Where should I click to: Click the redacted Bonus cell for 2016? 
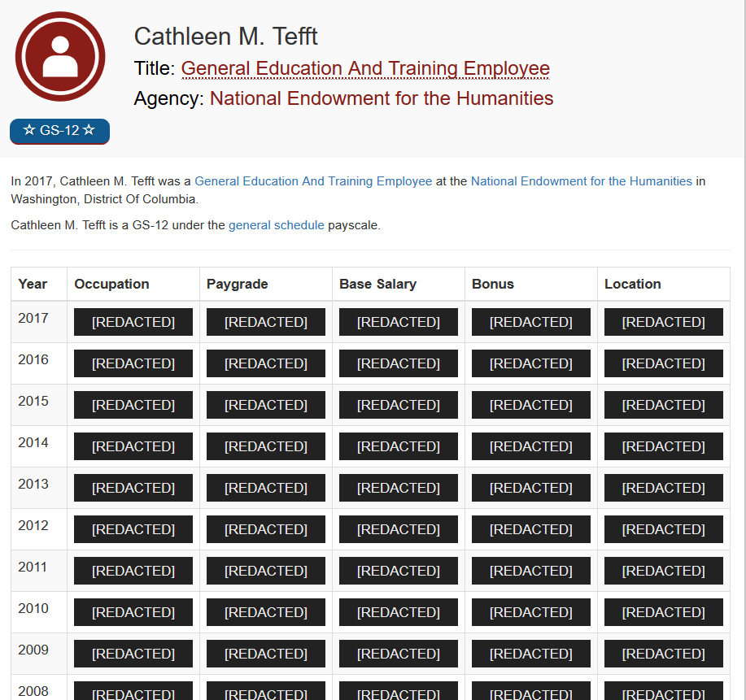[531, 363]
